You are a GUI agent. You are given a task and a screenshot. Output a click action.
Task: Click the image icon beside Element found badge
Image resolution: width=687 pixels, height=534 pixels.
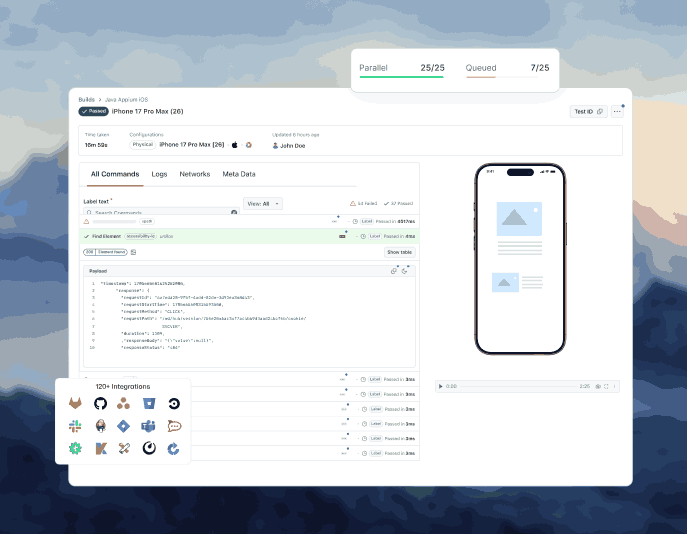[x=134, y=252]
